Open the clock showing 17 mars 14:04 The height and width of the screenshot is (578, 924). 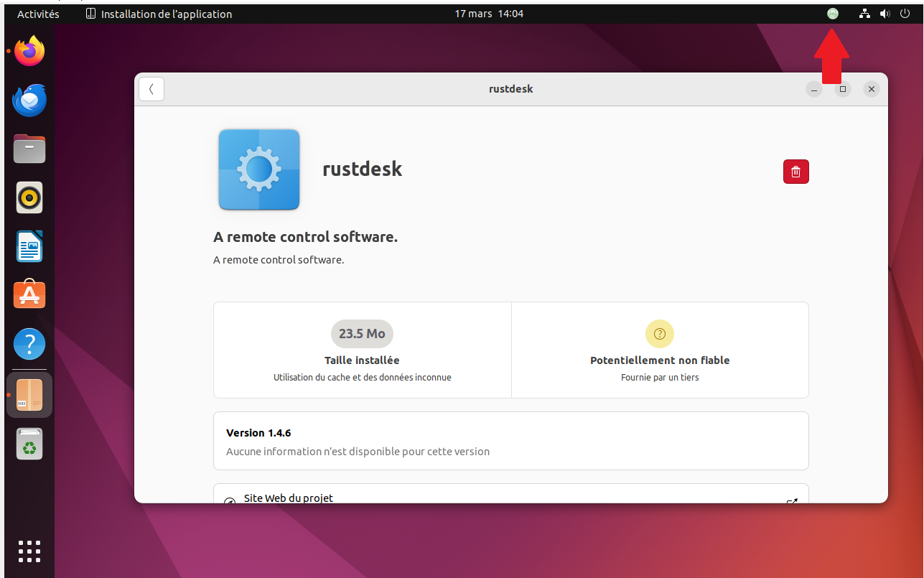[x=489, y=14]
